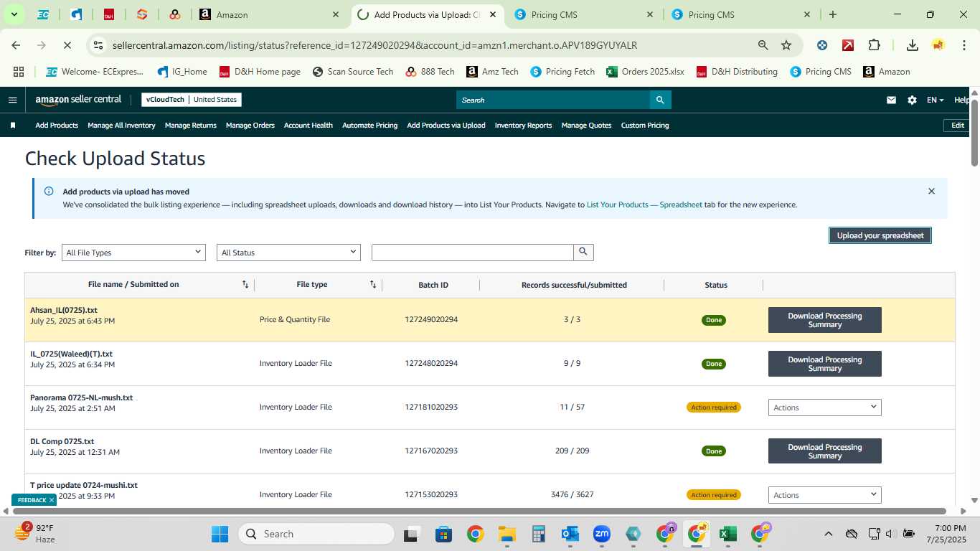Screen dimensions: 980x551
Task: Open Custom Pricing
Action: tap(645, 125)
